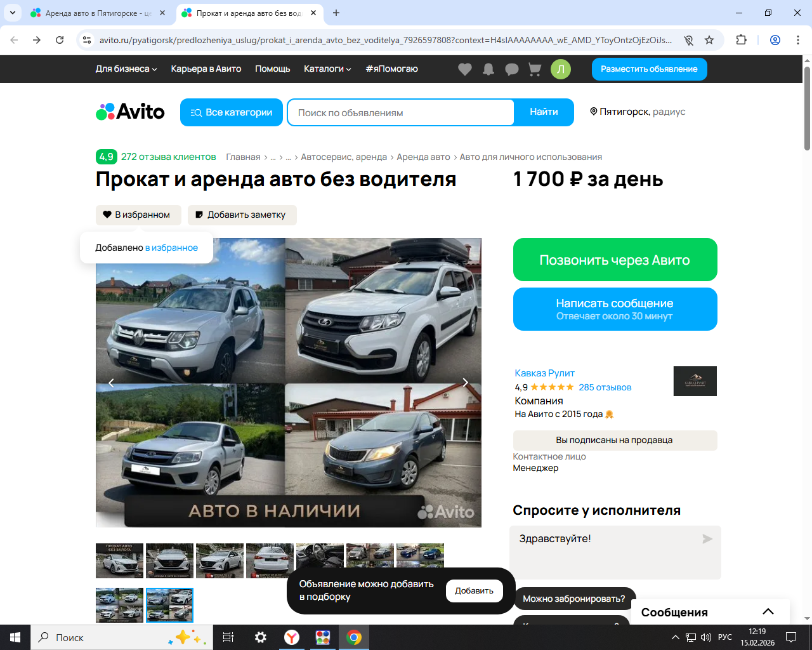Go forward in browser history
812x650 pixels.
point(37,40)
